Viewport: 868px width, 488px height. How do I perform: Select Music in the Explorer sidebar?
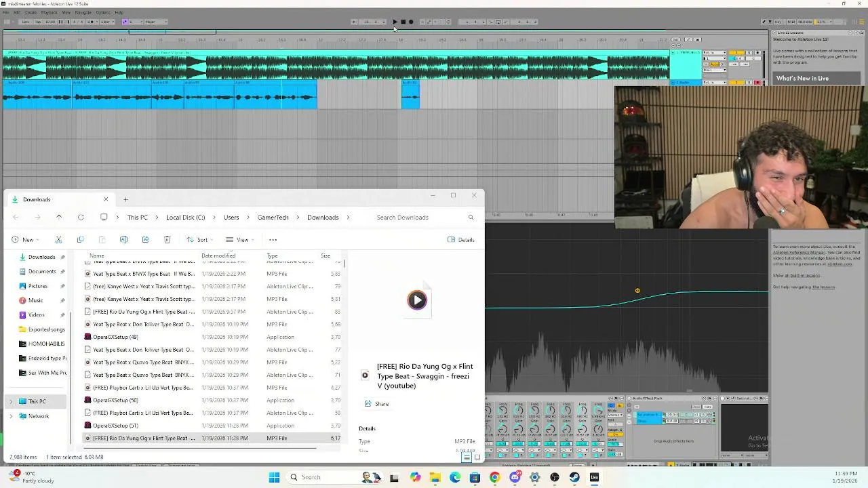click(35, 300)
